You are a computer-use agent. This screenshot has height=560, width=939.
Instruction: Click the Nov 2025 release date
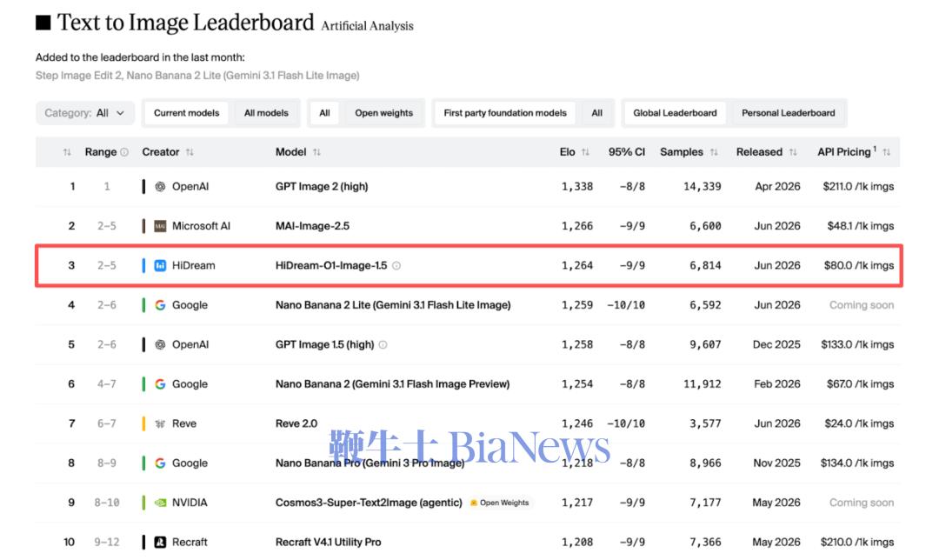(776, 463)
